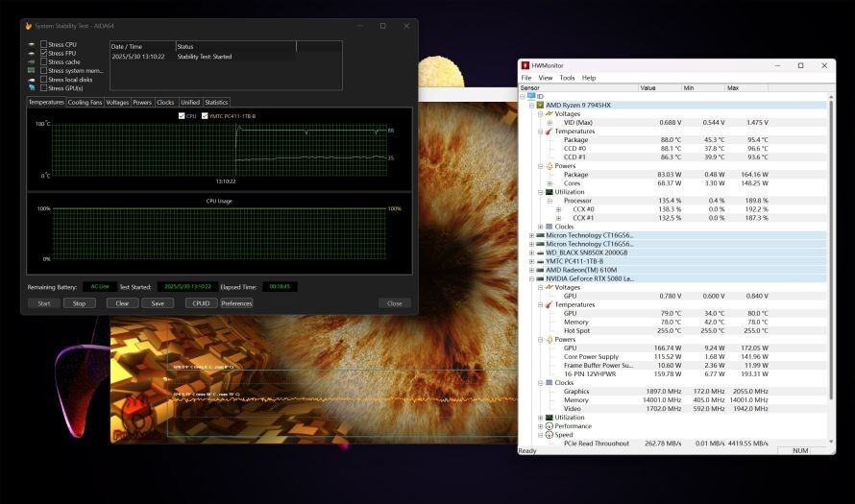Open CPUID from the AIDA64 window
Screen dimensions: 855x504
201,303
